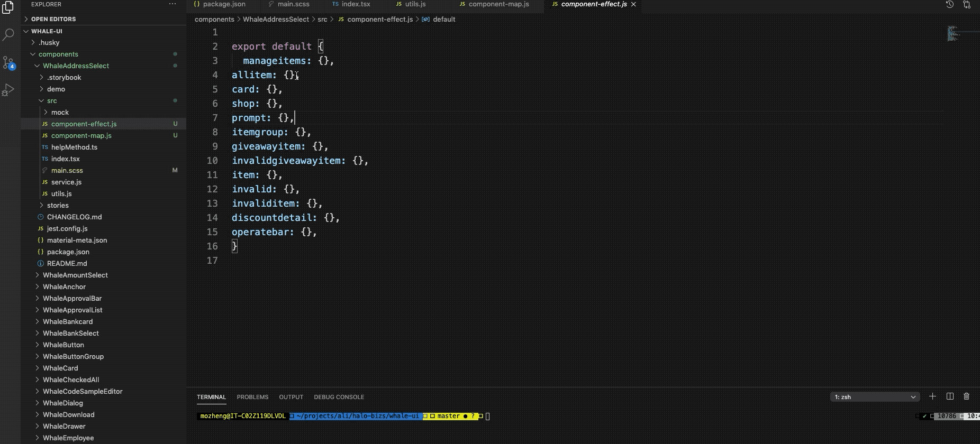Click the default symbol breadcrumb
This screenshot has width=980, height=444.
tap(439, 19)
